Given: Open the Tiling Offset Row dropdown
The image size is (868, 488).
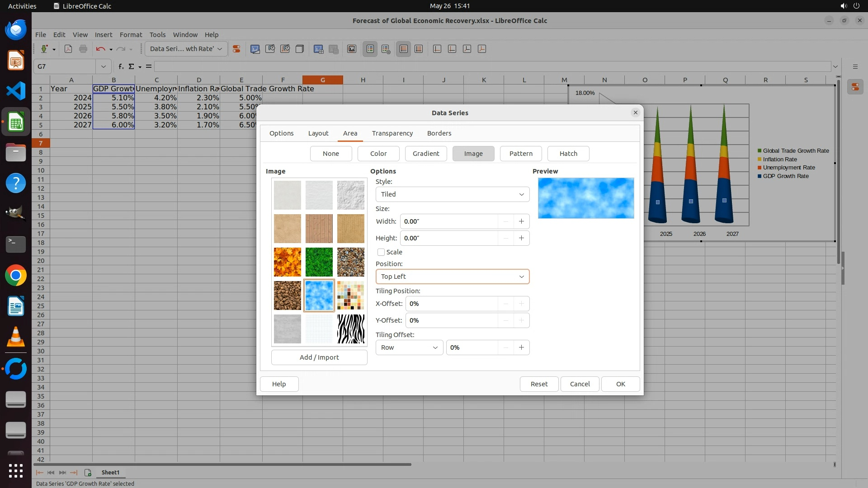Looking at the screenshot, I should (x=409, y=347).
